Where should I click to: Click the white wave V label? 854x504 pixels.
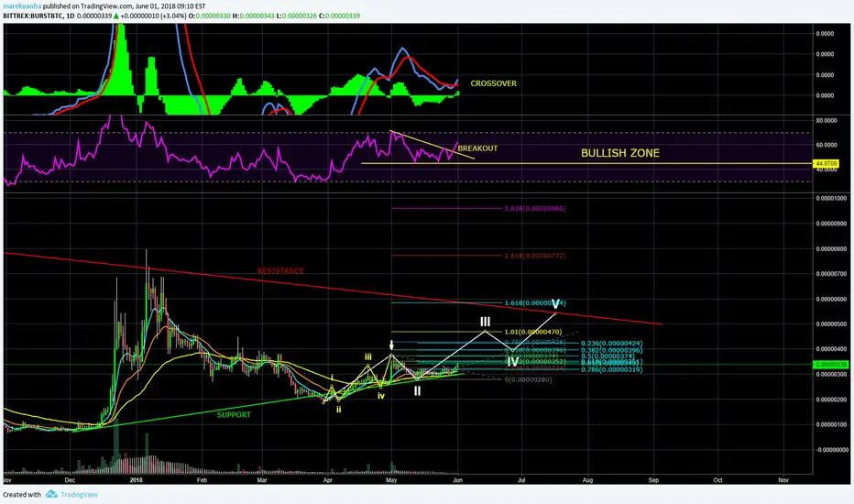(x=555, y=304)
